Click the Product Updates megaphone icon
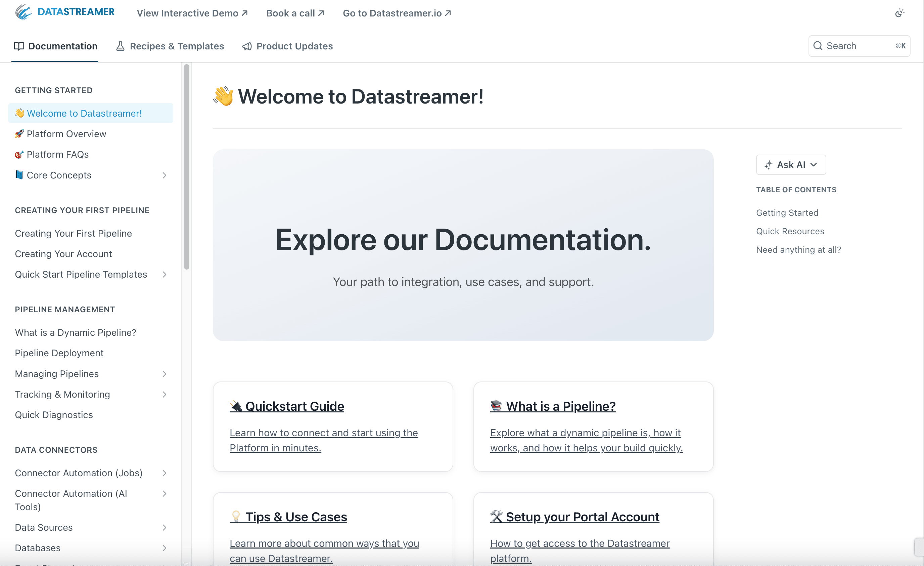 point(246,46)
